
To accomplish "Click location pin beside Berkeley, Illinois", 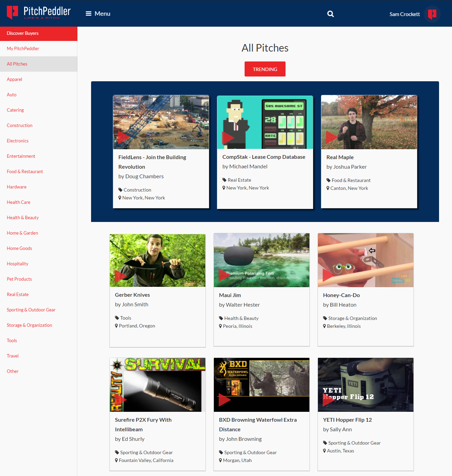I will point(324,326).
